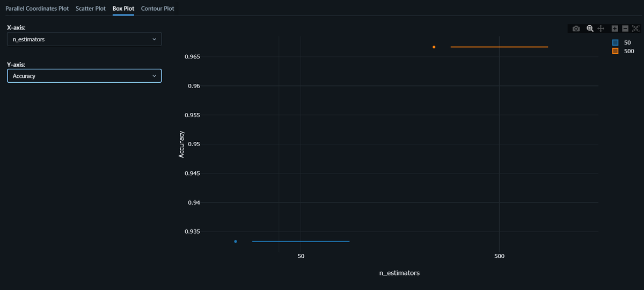Click the blue box line for 50
This screenshot has height=290, width=644.
pos(301,241)
